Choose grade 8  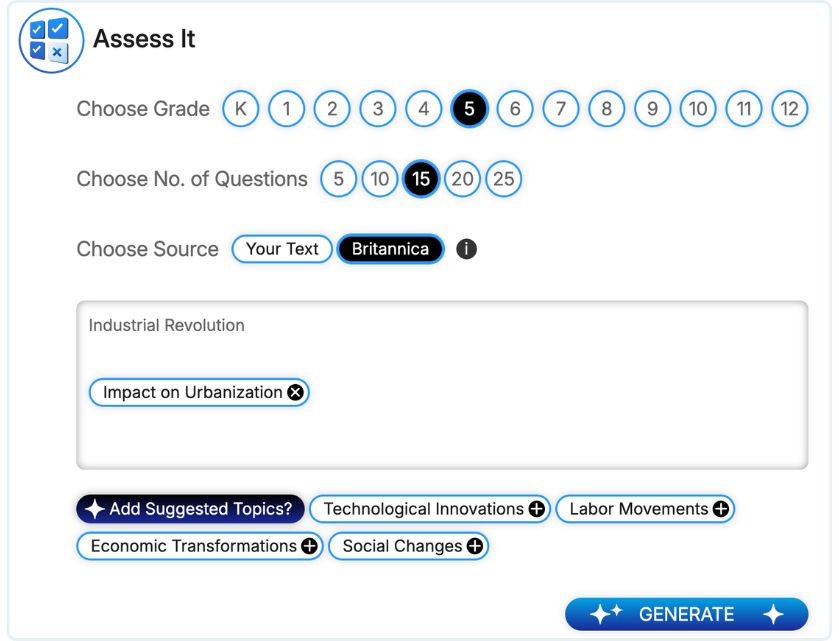[x=606, y=109]
